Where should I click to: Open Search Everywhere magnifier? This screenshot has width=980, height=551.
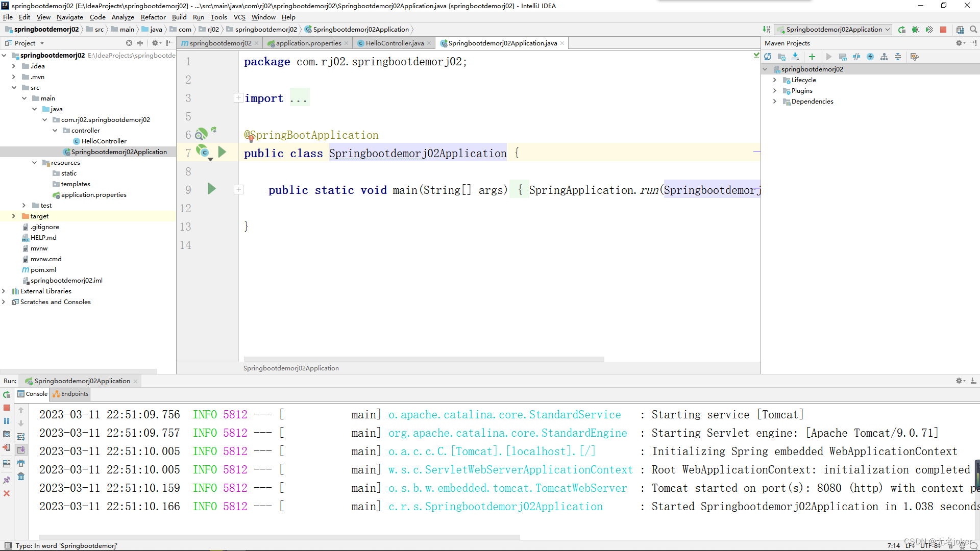[973, 30]
